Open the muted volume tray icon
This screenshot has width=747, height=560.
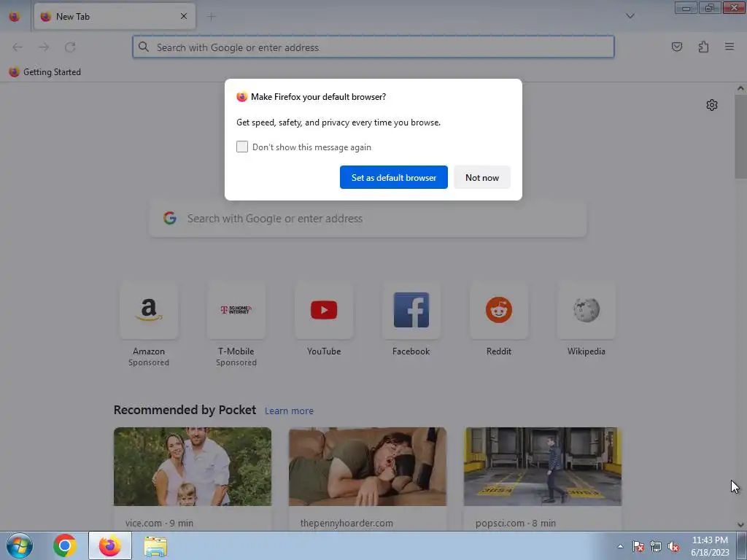click(673, 546)
